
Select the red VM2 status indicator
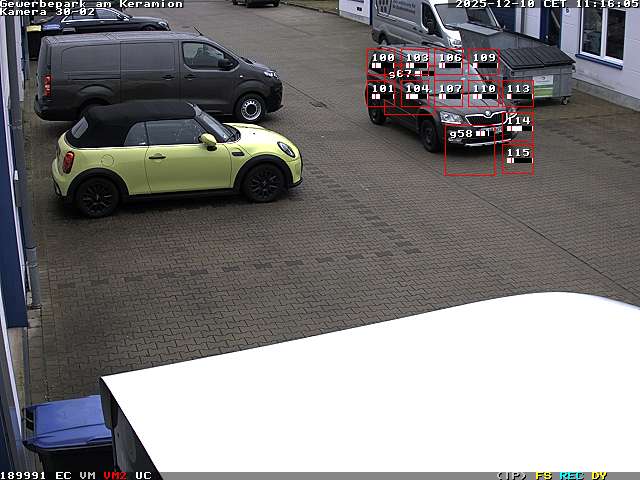point(114,475)
